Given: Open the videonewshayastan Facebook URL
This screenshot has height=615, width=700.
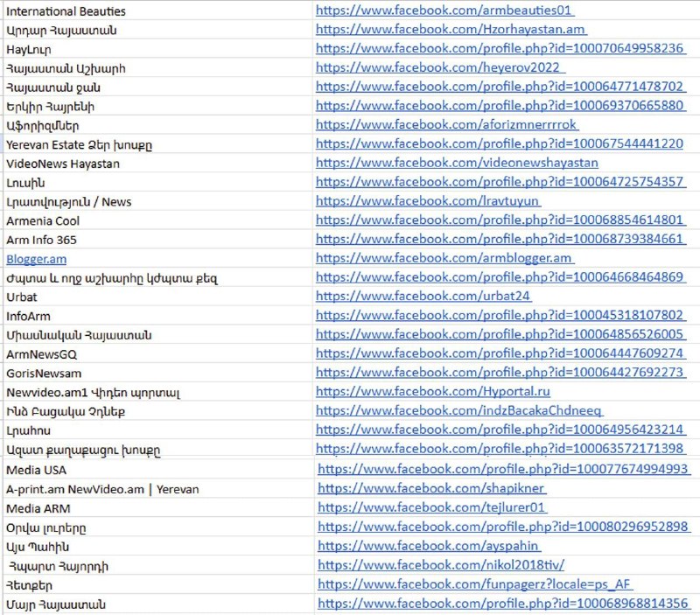Looking at the screenshot, I should [457, 163].
